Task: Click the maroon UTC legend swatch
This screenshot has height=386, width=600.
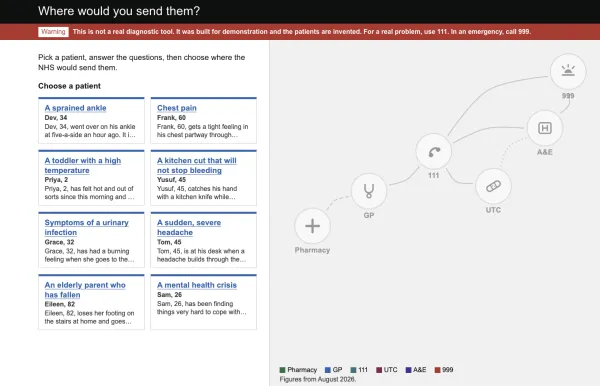Action: point(379,370)
